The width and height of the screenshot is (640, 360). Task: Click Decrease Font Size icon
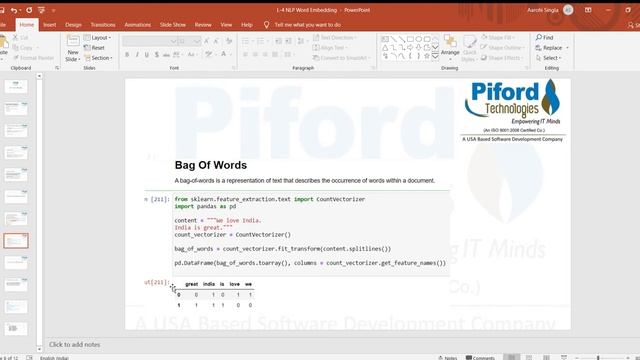[216, 41]
